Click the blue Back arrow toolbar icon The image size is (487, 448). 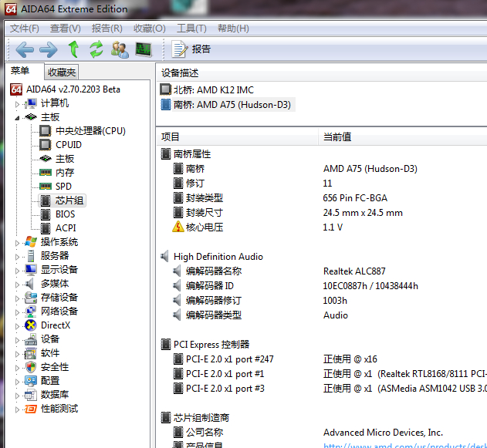(25, 49)
